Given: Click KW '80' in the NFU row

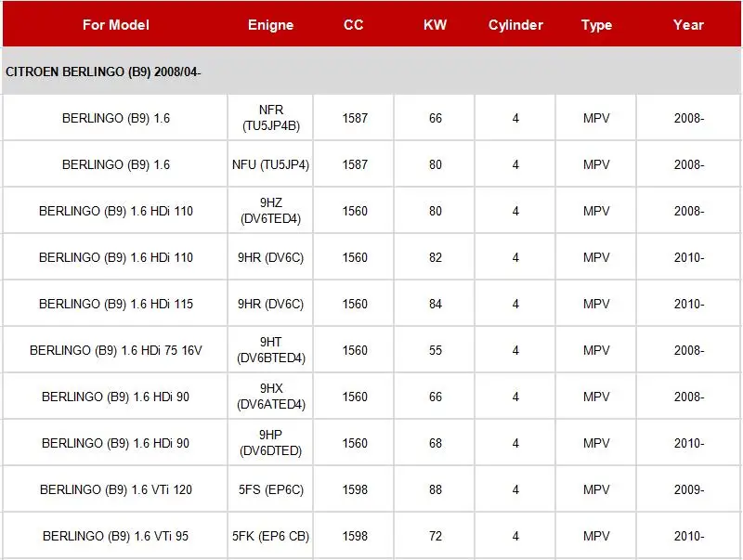Looking at the screenshot, I should [x=435, y=164].
